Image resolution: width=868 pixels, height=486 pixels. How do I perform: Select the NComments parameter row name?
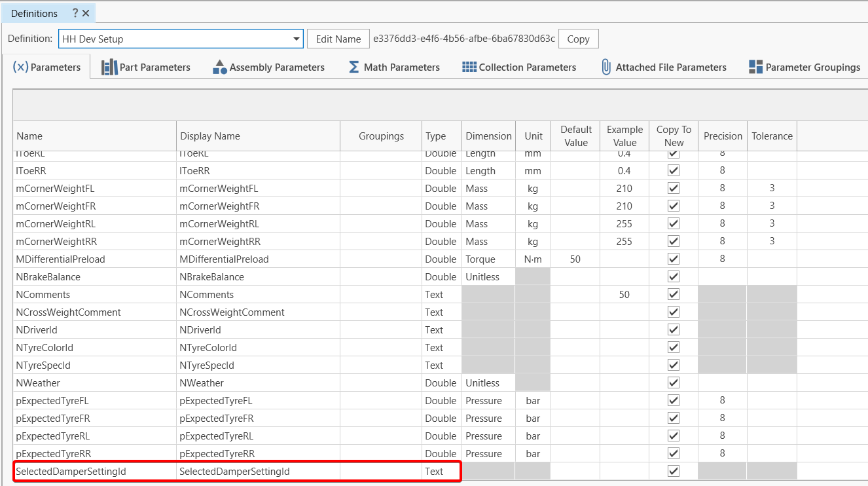point(43,295)
